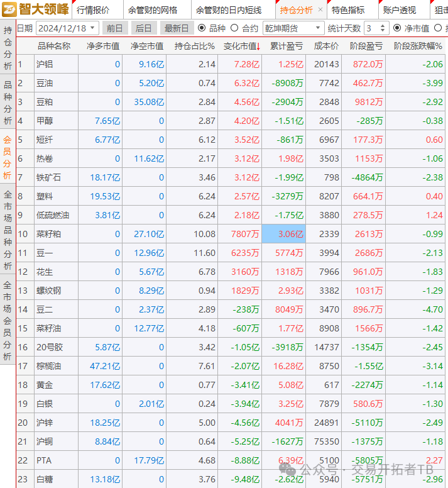Select the 品种 radio button
Screen dimensions: 448x488
point(202,28)
